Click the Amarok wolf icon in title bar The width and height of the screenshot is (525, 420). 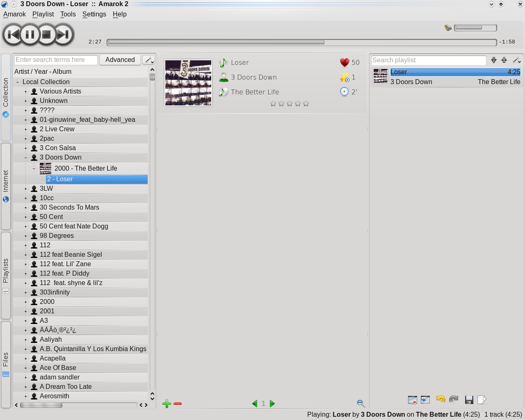5,4
